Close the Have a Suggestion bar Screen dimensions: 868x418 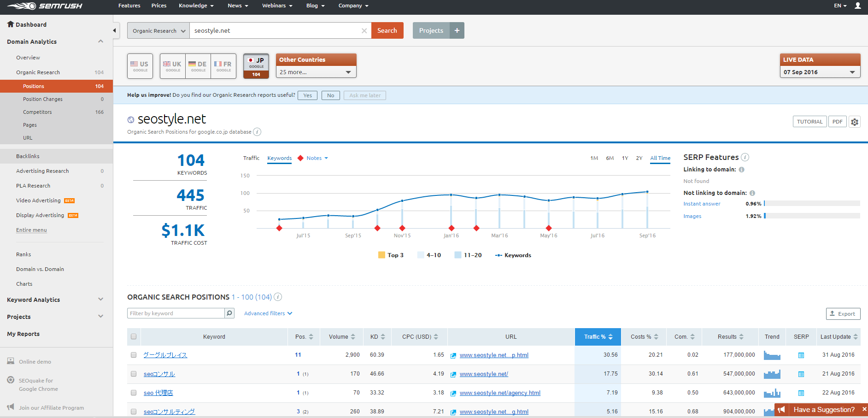[864, 409]
